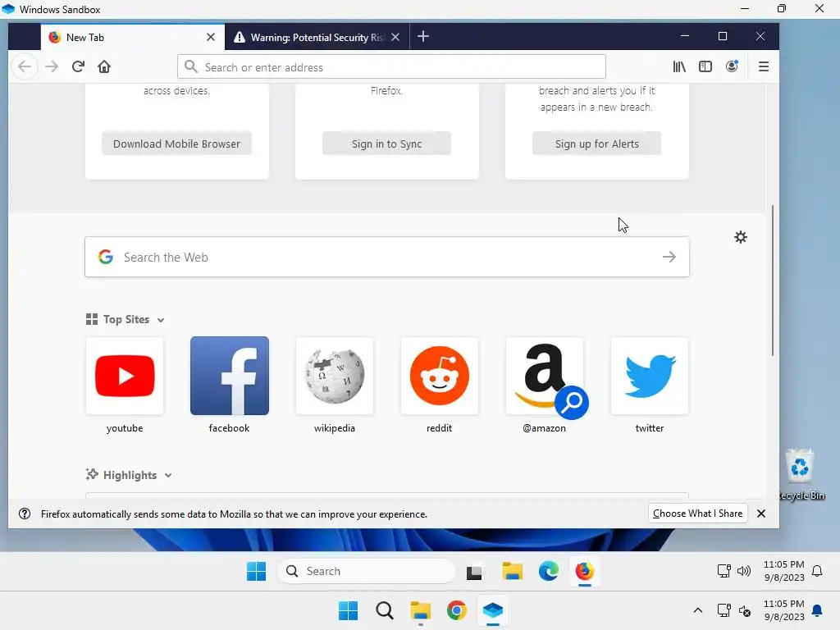The width and height of the screenshot is (840, 630).
Task: Click the Highlights heading
Action: [x=130, y=475]
